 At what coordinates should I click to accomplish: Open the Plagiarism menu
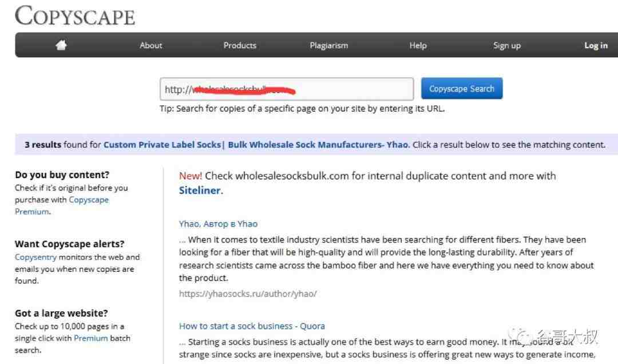[x=328, y=45]
